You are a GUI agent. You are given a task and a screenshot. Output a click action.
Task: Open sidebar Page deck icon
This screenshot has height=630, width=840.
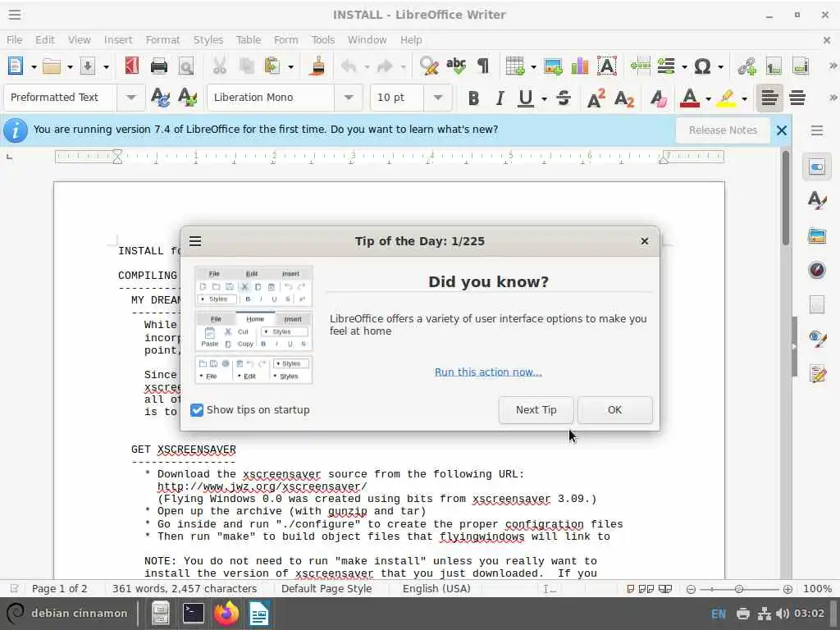point(816,304)
